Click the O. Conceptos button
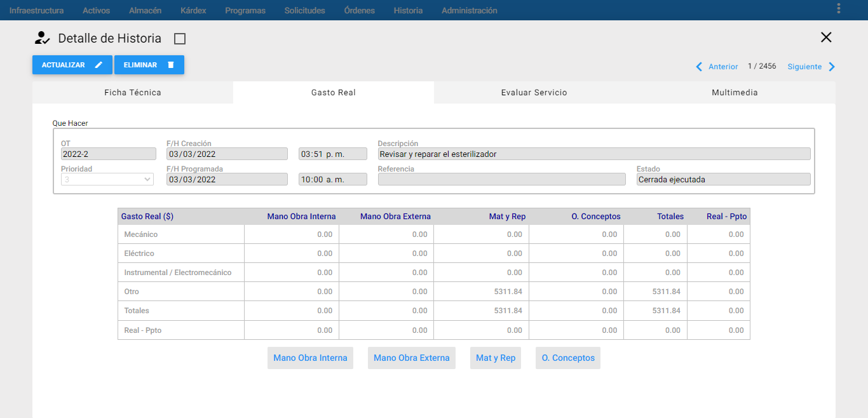Viewport: 868px width, 418px height. 568,358
